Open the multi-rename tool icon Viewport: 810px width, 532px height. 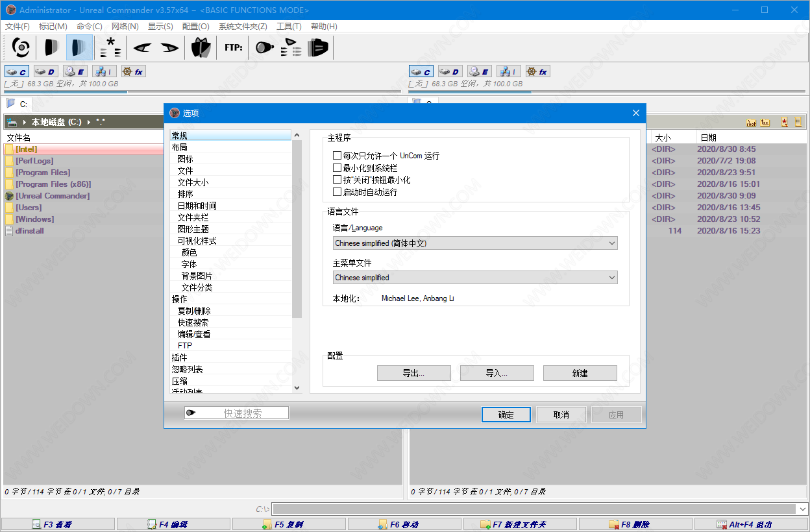click(291, 47)
